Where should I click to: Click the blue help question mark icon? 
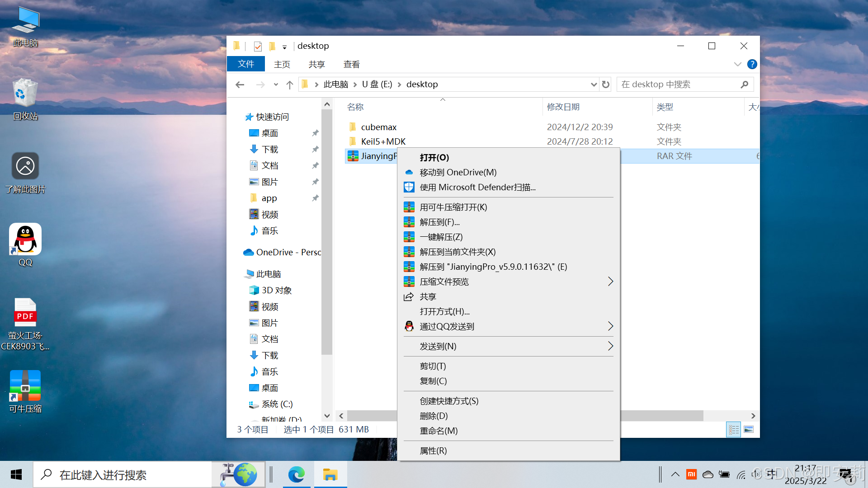752,64
